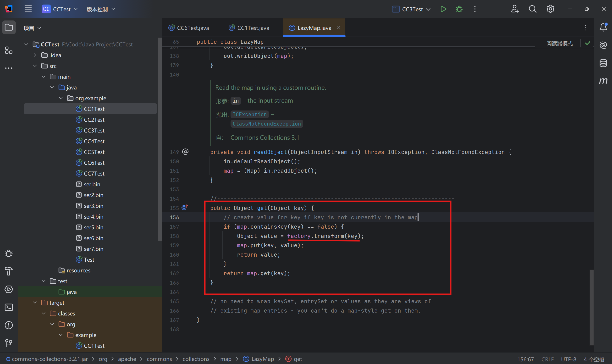The height and width of the screenshot is (364, 612).
Task: Select CC3Test in project tree
Action: 90,131
